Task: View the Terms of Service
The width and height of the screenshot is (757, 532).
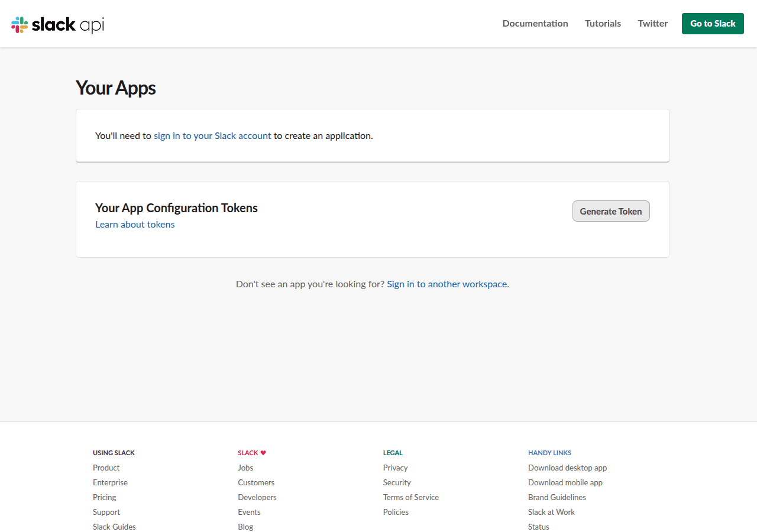Action: point(410,497)
